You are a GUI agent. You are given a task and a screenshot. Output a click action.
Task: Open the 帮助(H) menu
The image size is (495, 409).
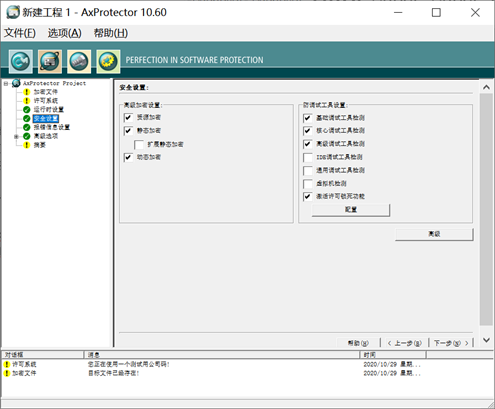pos(111,33)
